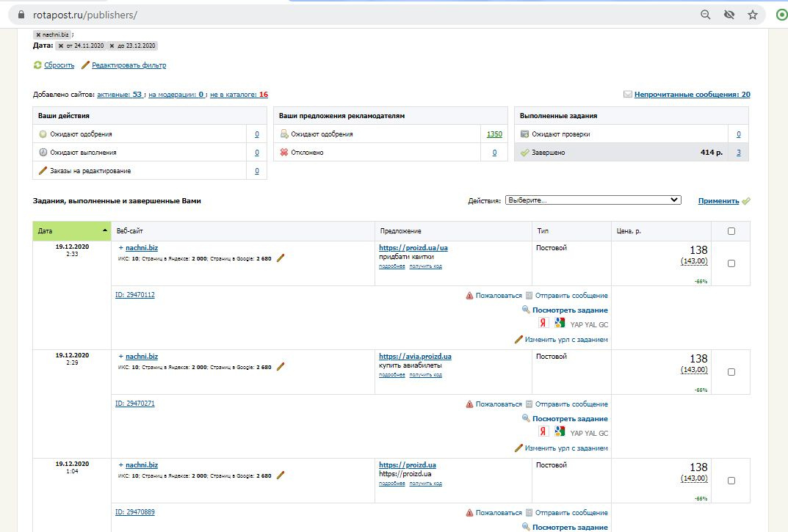
Task: Open the Действия 'Выберите...' dropdown
Action: [x=593, y=200]
